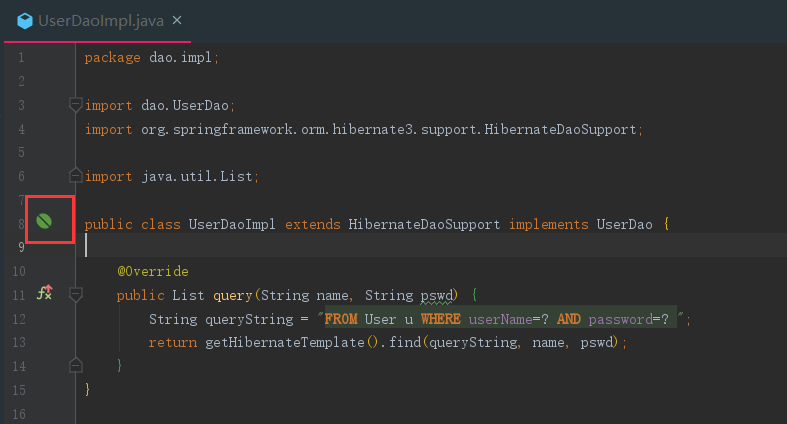Viewport: 787px width, 424px height.
Task: Collapse the query method fold at line 11
Action: coord(75,295)
